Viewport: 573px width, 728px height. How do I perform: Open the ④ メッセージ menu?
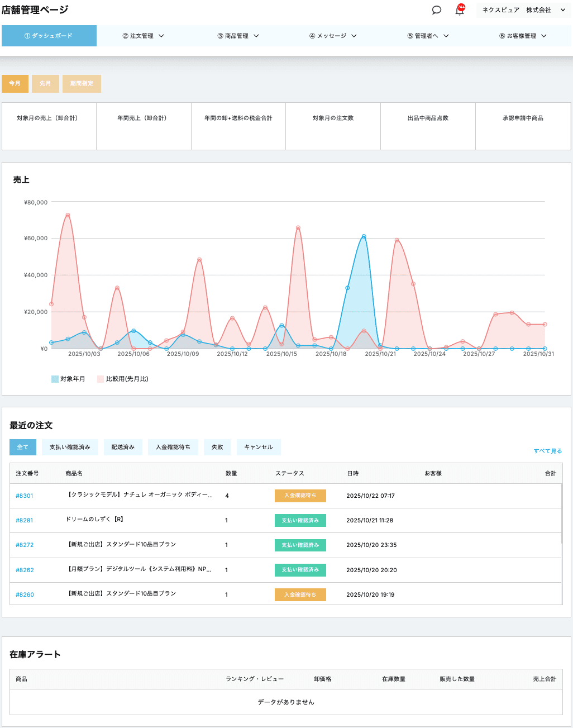(x=333, y=36)
